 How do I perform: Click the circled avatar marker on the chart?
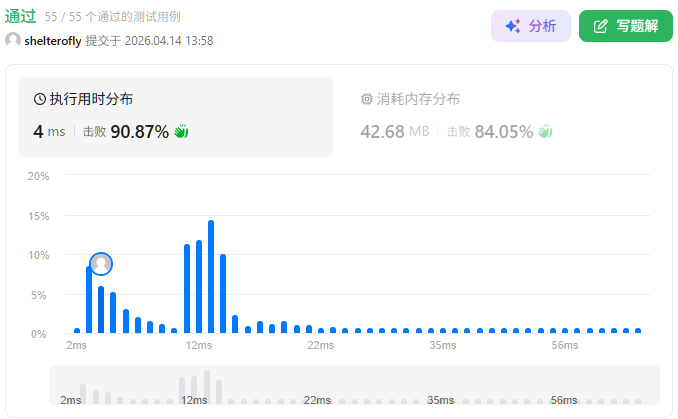coord(101,264)
